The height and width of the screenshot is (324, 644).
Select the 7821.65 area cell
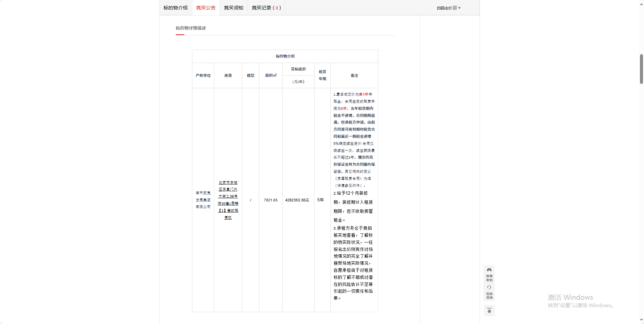pos(270,200)
